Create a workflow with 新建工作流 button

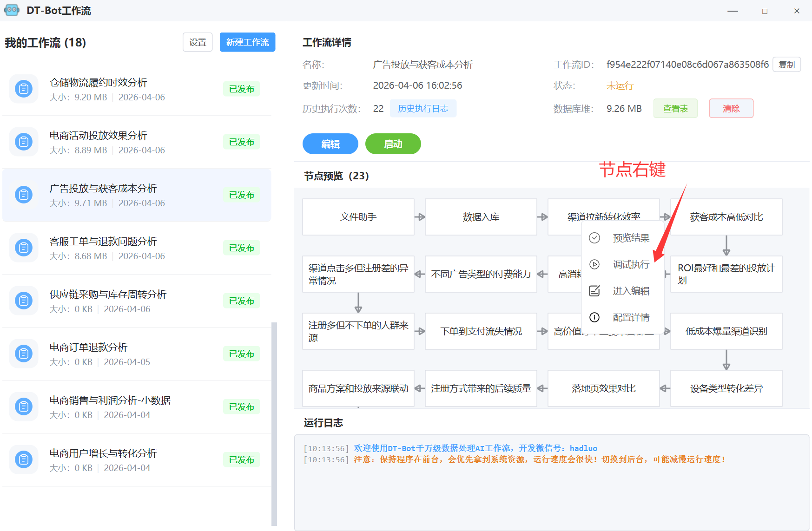pyautogui.click(x=247, y=42)
